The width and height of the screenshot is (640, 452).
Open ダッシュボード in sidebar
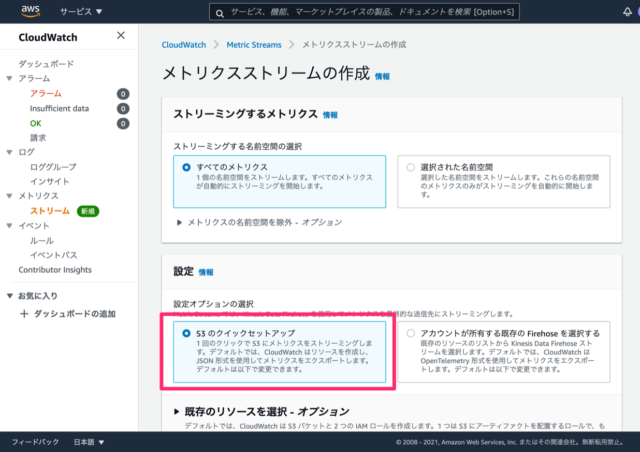point(46,64)
